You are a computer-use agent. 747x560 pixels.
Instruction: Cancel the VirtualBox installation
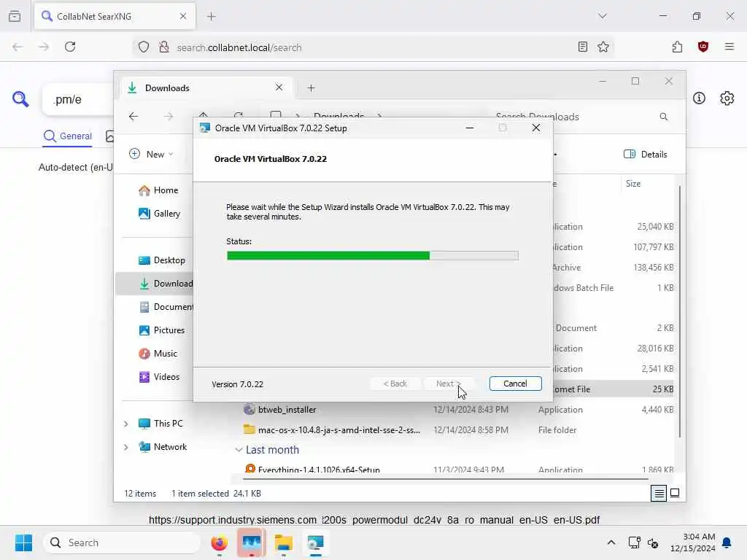point(515,384)
